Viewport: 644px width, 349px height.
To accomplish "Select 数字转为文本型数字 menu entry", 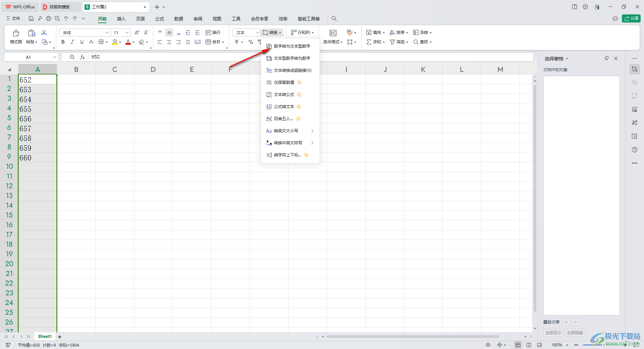I will pos(290,46).
